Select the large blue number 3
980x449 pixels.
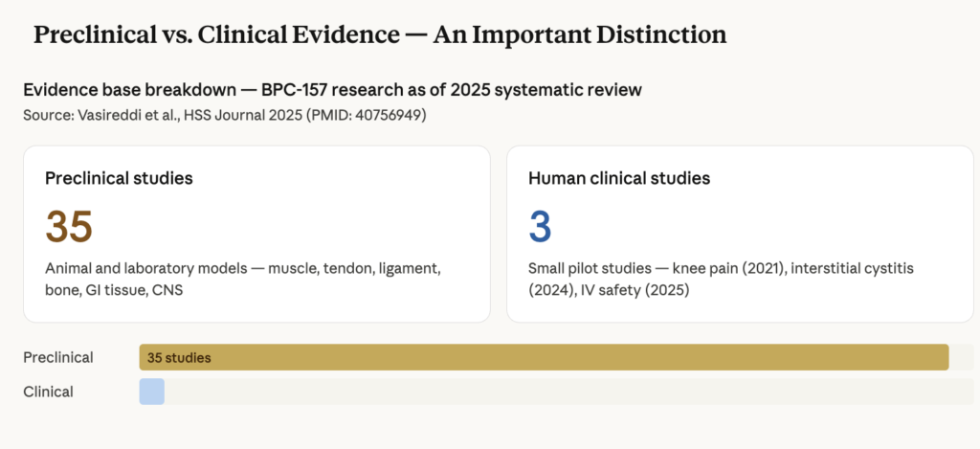[x=540, y=228]
